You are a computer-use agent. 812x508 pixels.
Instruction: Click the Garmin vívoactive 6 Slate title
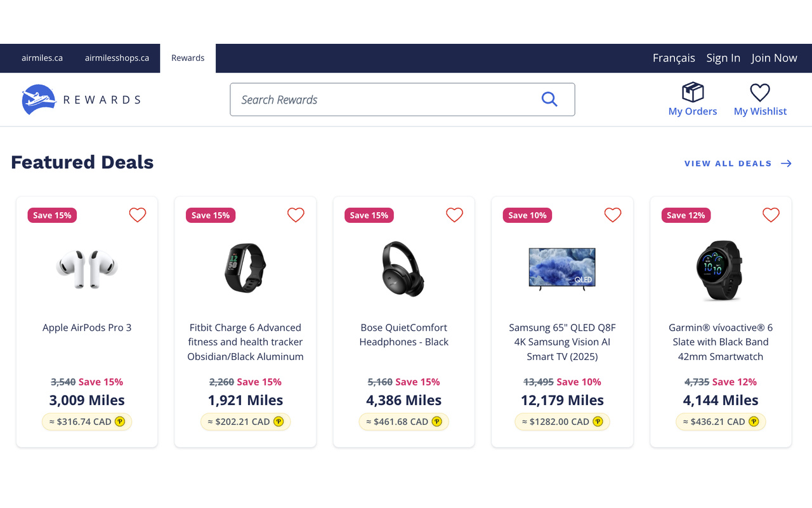(x=721, y=342)
